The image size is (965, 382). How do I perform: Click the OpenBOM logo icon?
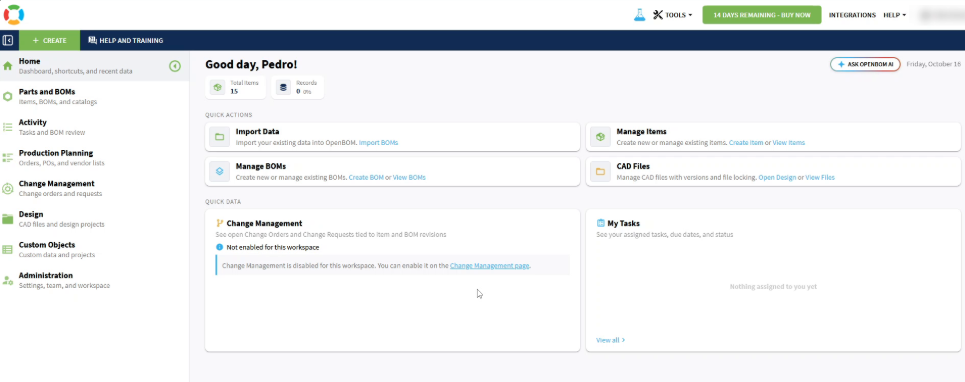coord(14,14)
